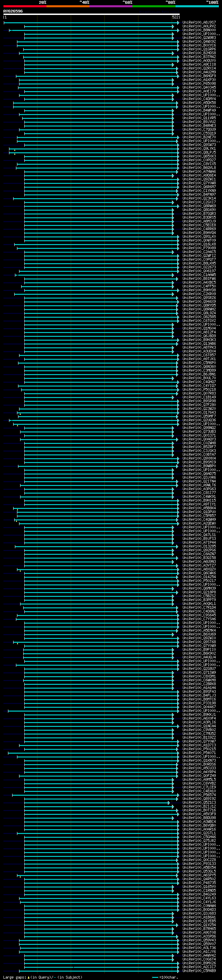
Task: Select the UniRef100_B4FN97 label
Action: coord(199,194)
